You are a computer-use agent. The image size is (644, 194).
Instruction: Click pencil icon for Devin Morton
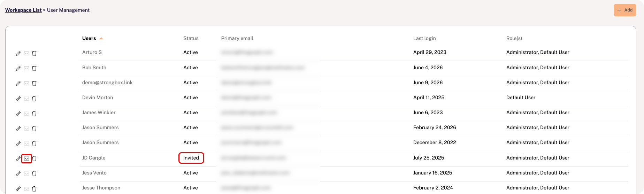point(18,99)
